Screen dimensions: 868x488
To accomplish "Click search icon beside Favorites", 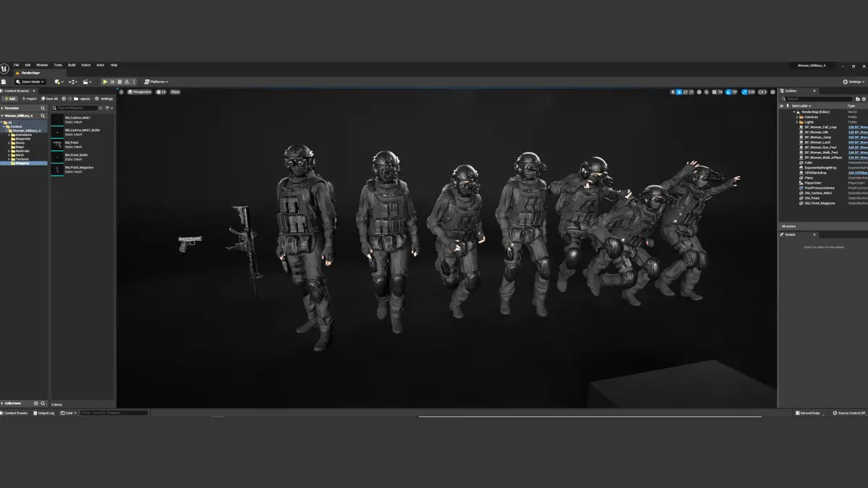I will pos(43,108).
